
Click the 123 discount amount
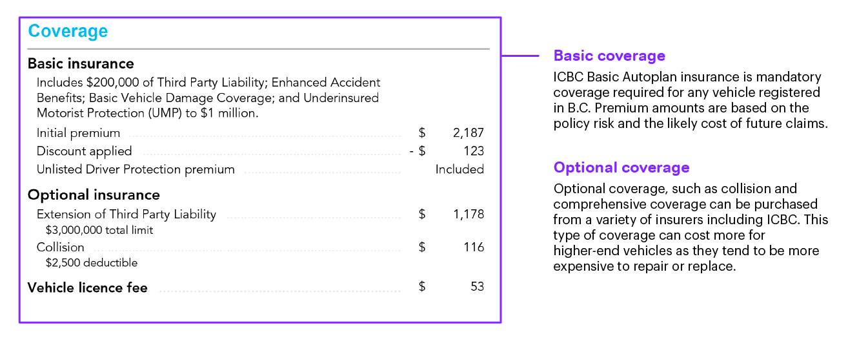click(473, 151)
